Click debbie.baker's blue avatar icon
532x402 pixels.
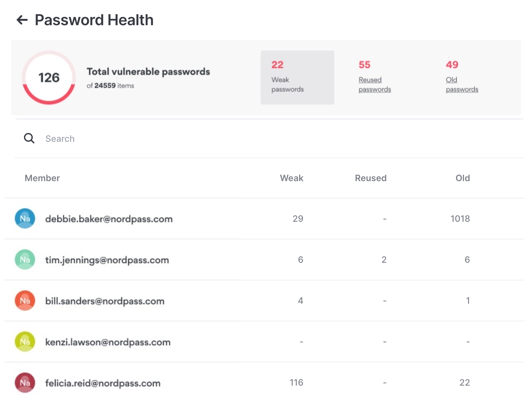pyautogui.click(x=25, y=218)
